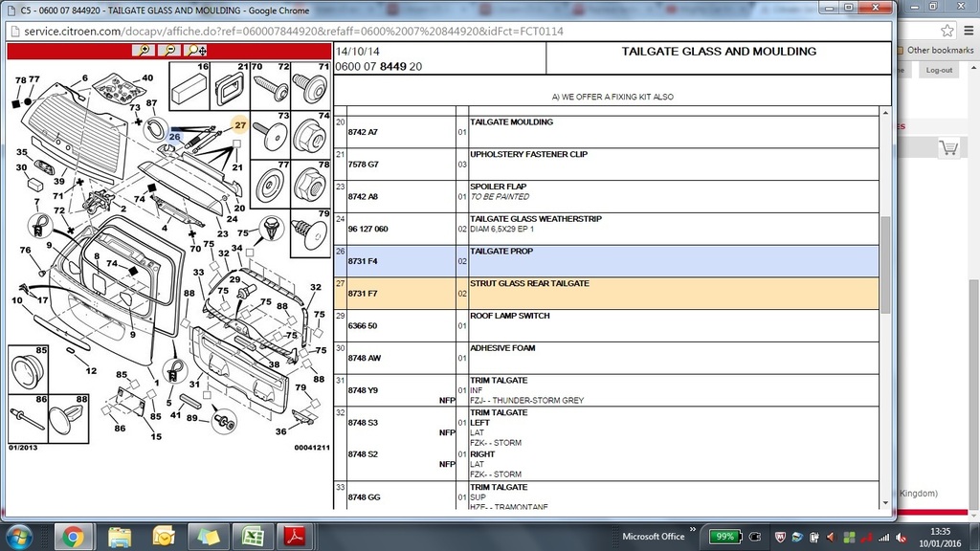Click part number 8748 Y9
Image resolution: width=980 pixels, height=551 pixels.
363,390
